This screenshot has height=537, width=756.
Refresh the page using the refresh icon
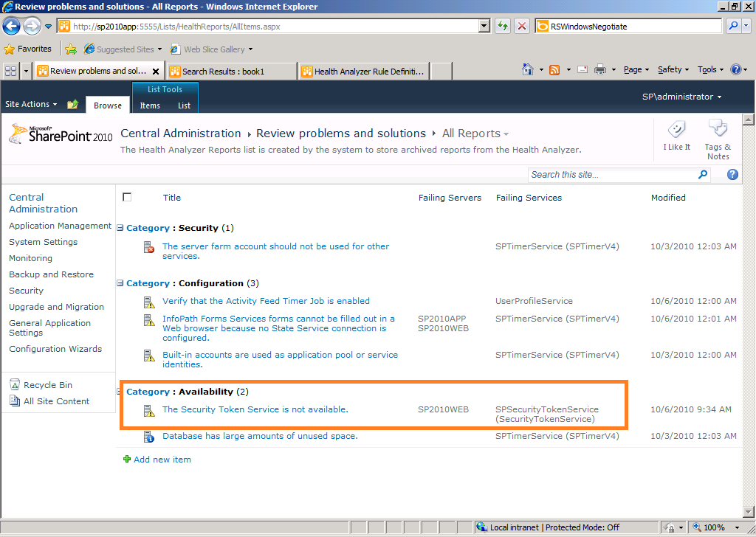503,26
